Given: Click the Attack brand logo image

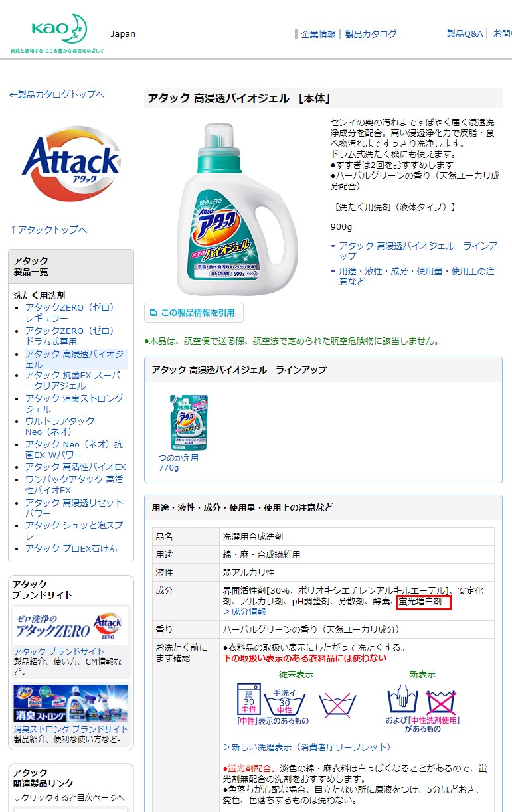Looking at the screenshot, I should [x=70, y=164].
